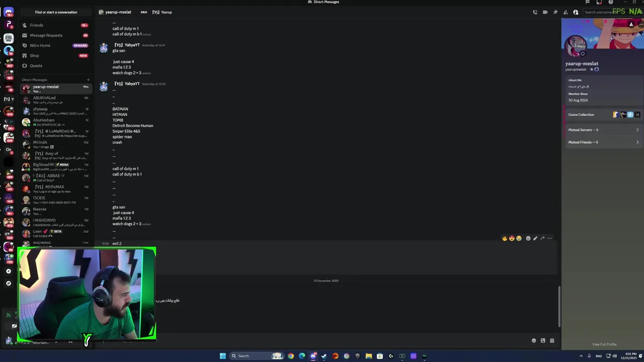React with laughing emoji on message

pos(519,238)
